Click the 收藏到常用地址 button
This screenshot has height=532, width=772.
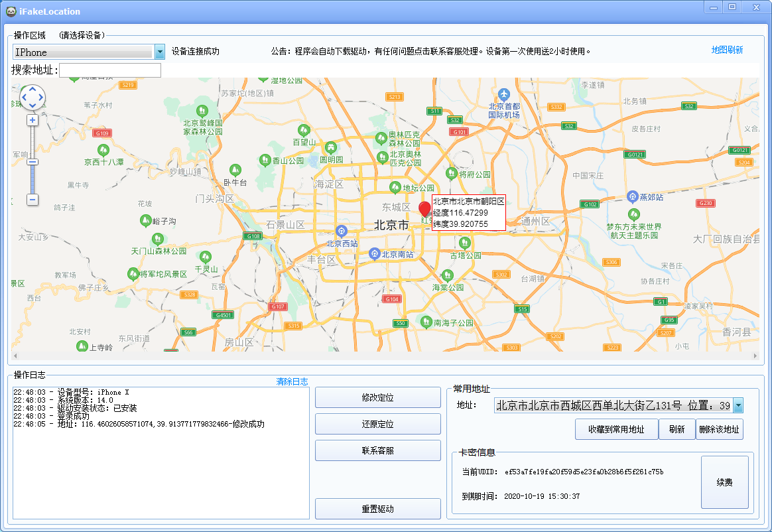[616, 429]
